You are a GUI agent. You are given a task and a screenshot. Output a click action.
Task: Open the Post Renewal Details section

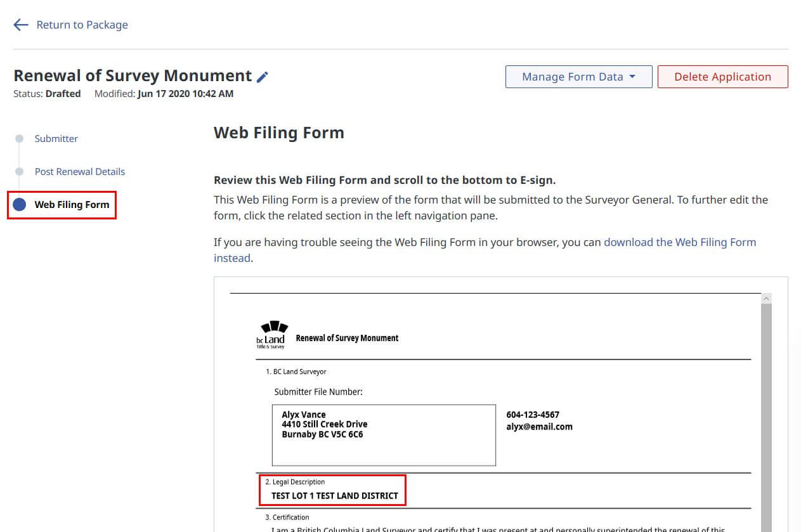[x=80, y=172]
